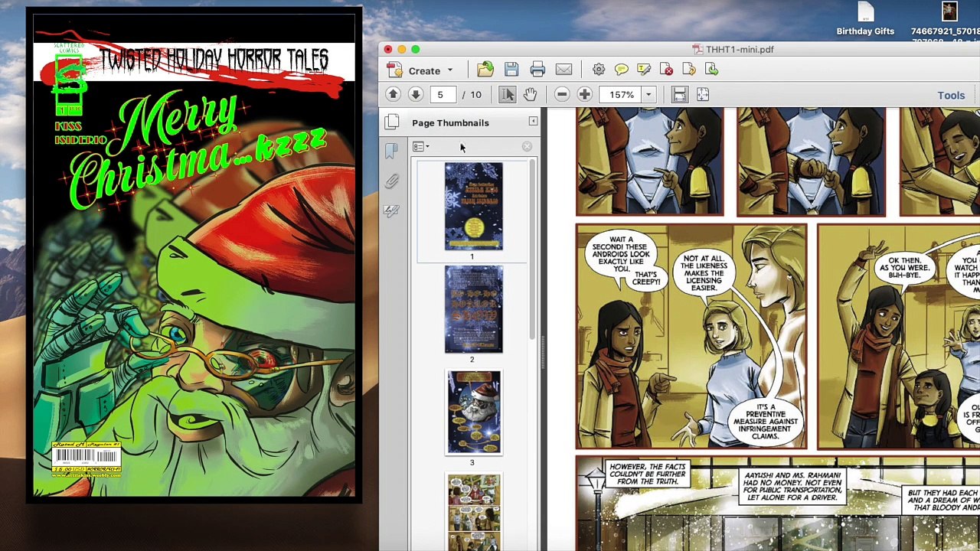Open thumbnail options dropdown menu
The height and width of the screenshot is (551, 980).
(420, 147)
